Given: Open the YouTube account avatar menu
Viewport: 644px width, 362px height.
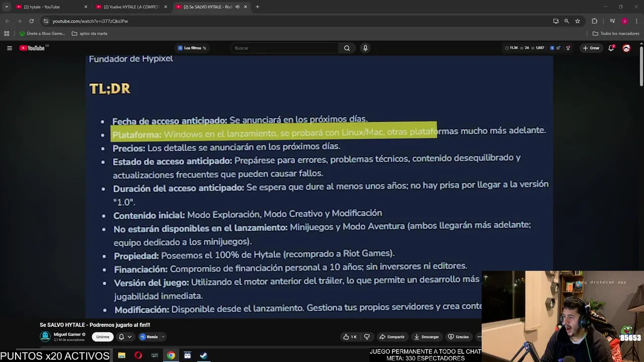Looking at the screenshot, I should 626,48.
